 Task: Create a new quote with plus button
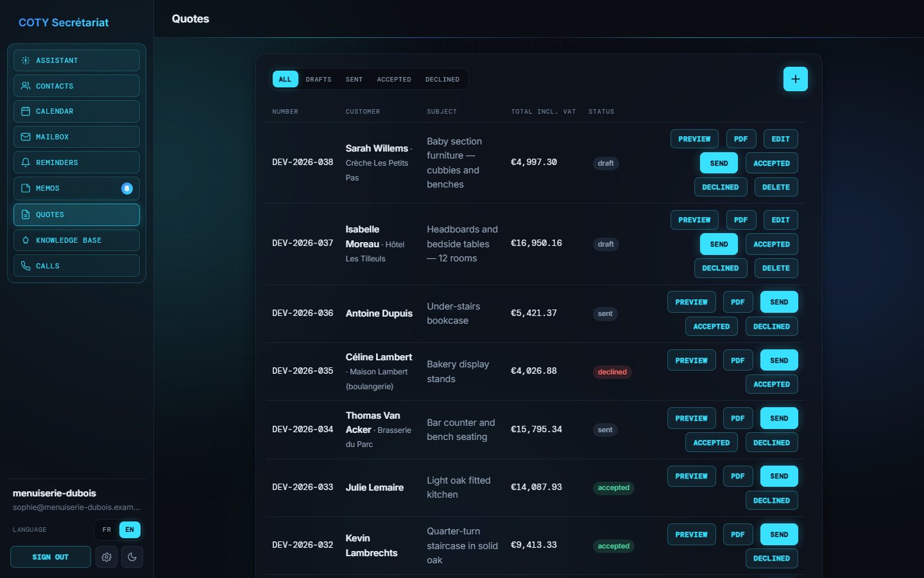pos(796,79)
